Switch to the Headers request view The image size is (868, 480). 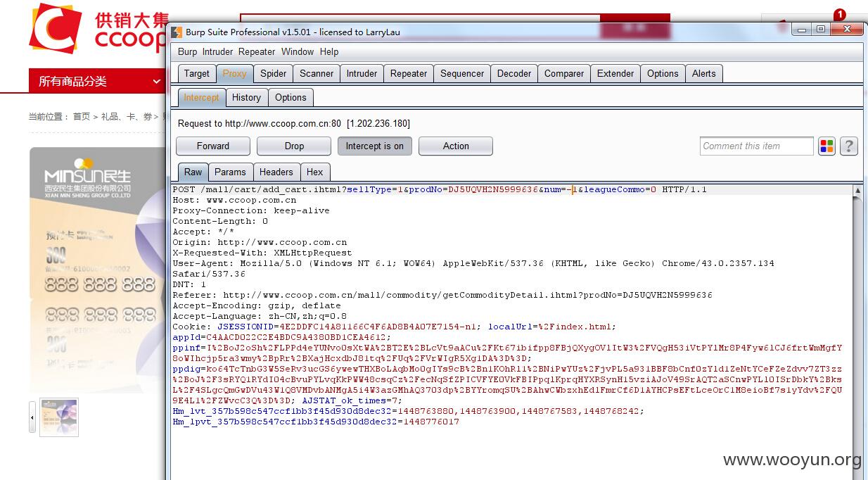(x=276, y=172)
